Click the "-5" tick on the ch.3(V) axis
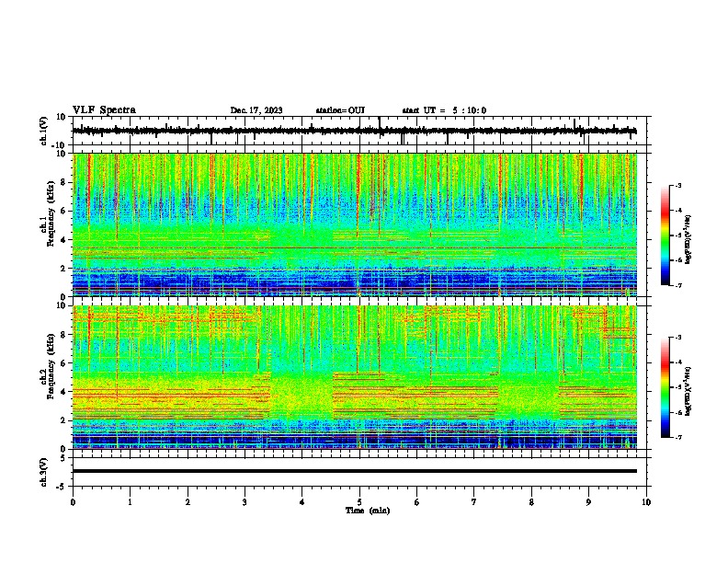The image size is (728, 563). click(62, 487)
